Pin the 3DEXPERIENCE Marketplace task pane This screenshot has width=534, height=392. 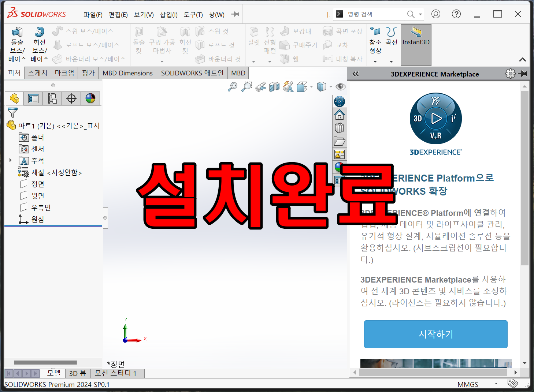tap(523, 74)
